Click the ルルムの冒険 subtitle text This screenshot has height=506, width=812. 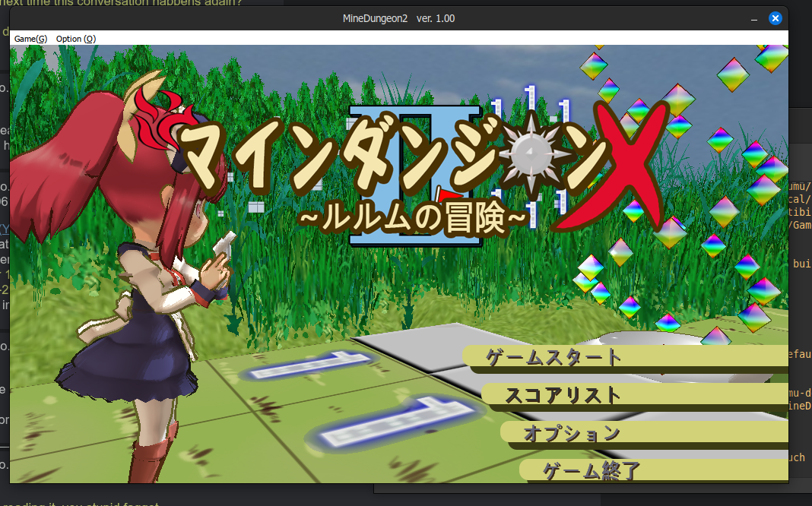(414, 218)
